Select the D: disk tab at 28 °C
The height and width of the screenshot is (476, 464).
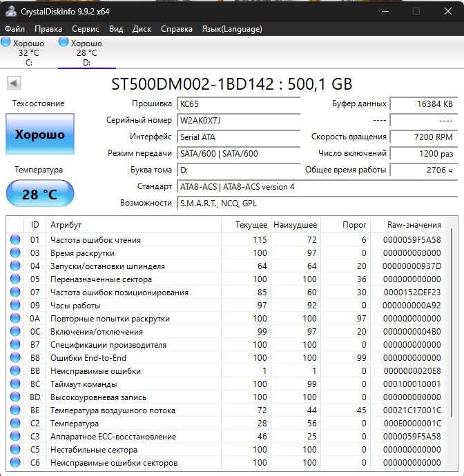pos(87,52)
